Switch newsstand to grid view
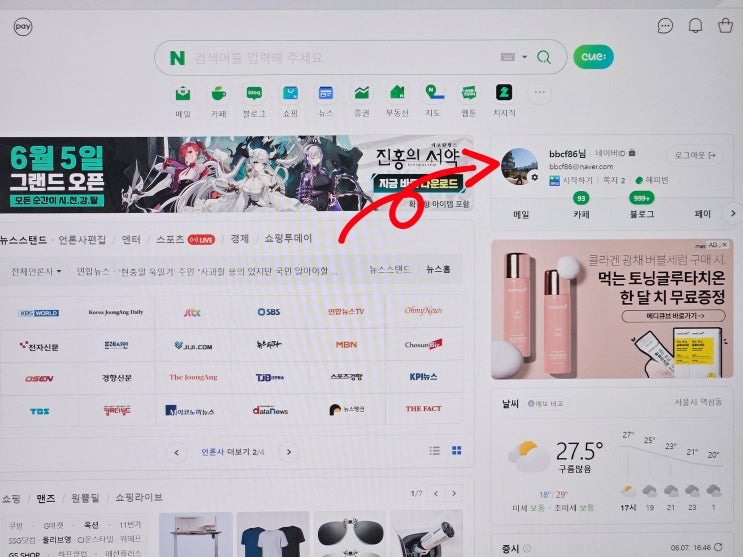The image size is (743, 557). 456,450
